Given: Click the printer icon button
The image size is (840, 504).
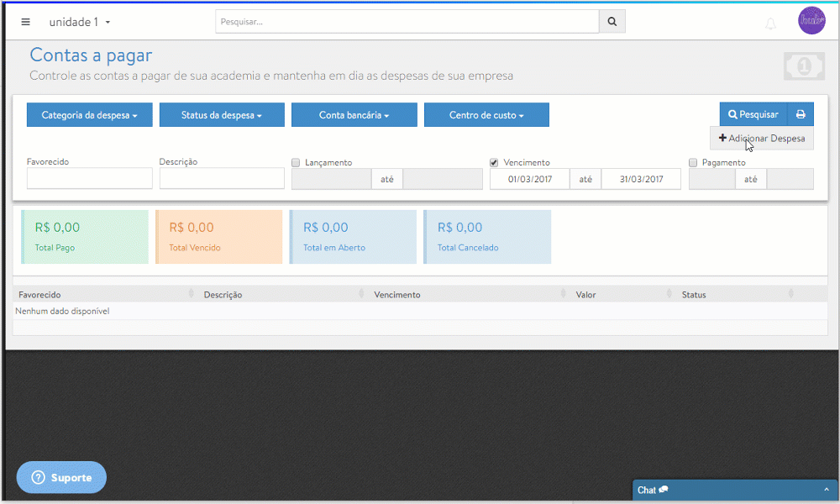Looking at the screenshot, I should click(801, 114).
